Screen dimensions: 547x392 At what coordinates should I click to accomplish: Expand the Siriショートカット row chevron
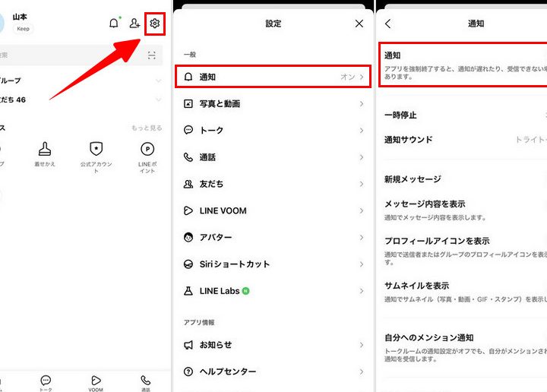[x=362, y=264]
